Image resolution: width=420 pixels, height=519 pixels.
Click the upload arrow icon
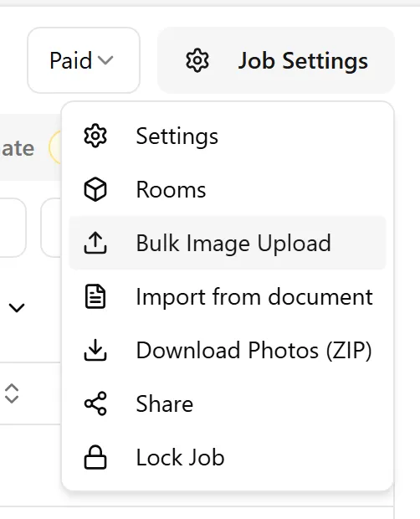[x=95, y=243]
